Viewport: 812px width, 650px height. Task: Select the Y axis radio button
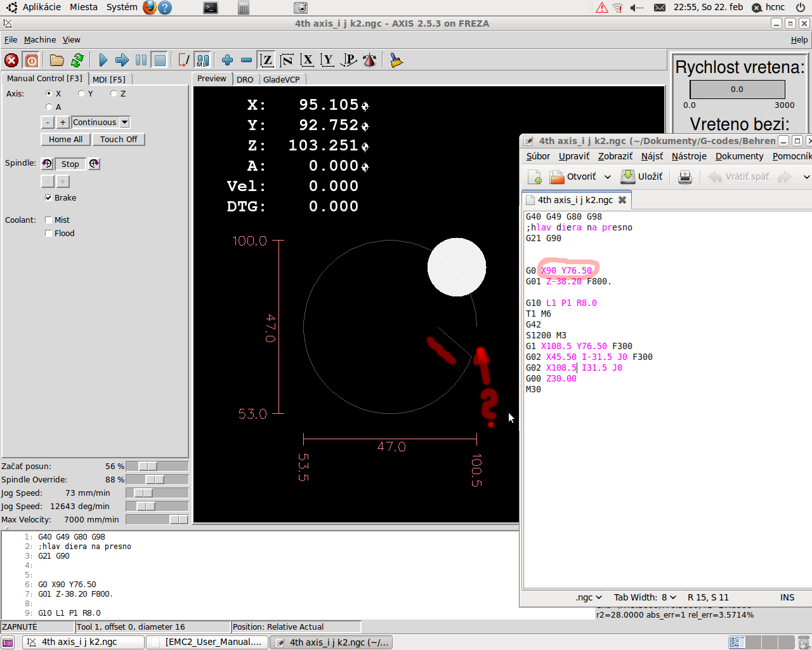pos(81,94)
